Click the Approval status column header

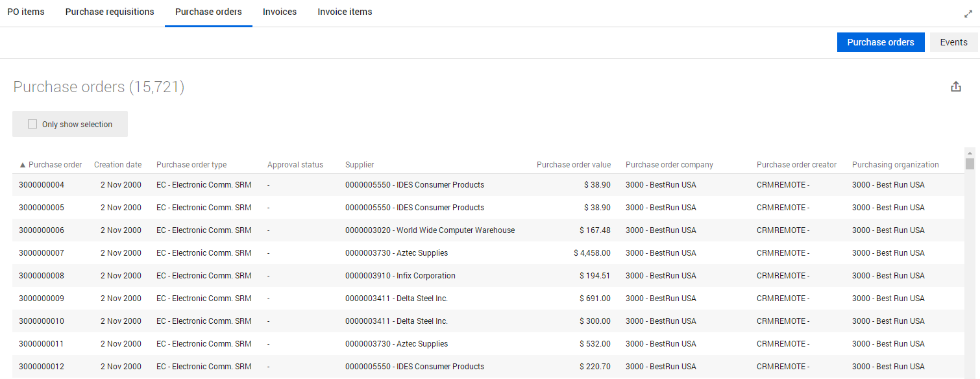[x=295, y=165]
